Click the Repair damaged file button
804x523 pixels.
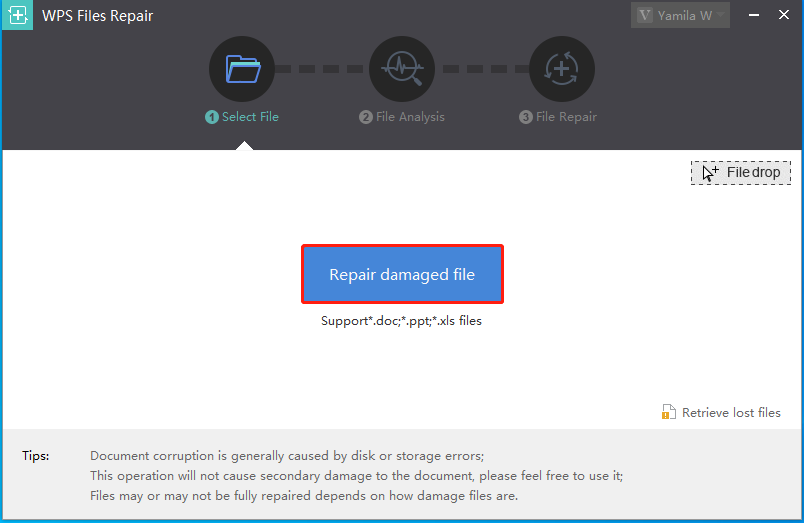coord(402,274)
